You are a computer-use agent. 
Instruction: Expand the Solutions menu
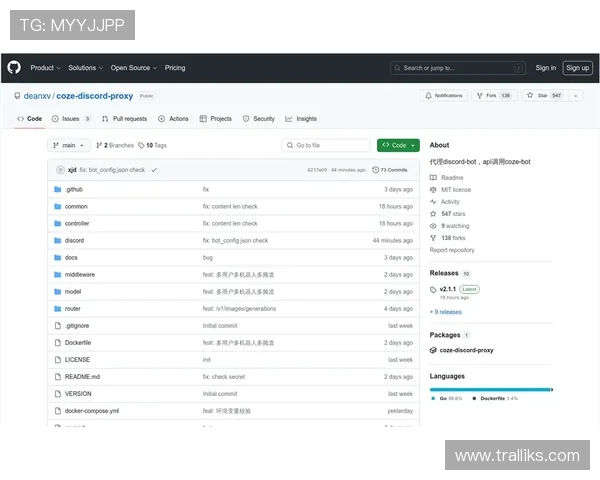click(x=85, y=68)
